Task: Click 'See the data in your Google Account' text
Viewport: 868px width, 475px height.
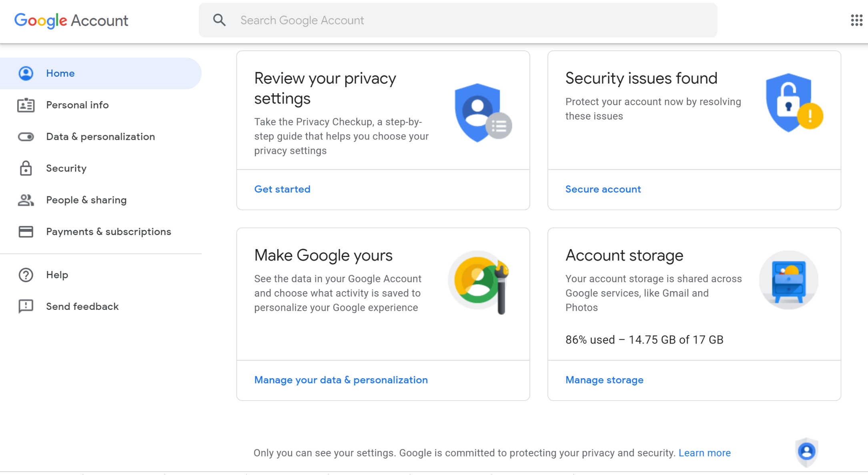Action: pyautogui.click(x=338, y=293)
